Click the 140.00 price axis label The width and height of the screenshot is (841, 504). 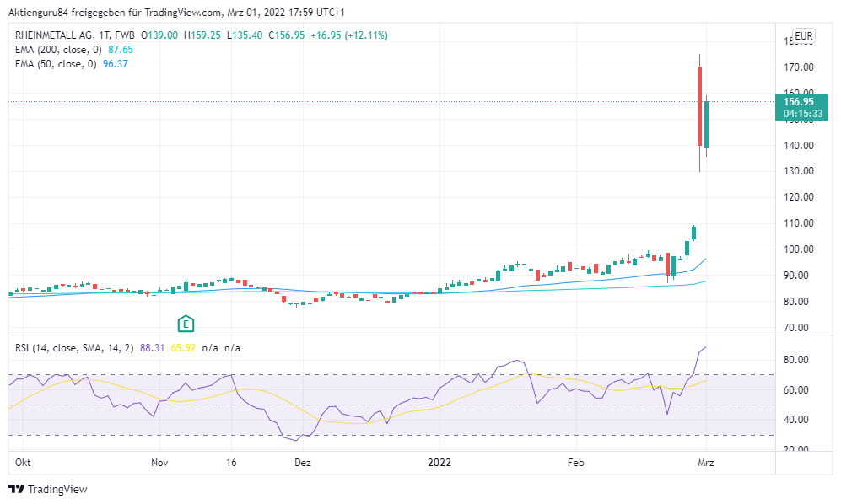pos(799,146)
